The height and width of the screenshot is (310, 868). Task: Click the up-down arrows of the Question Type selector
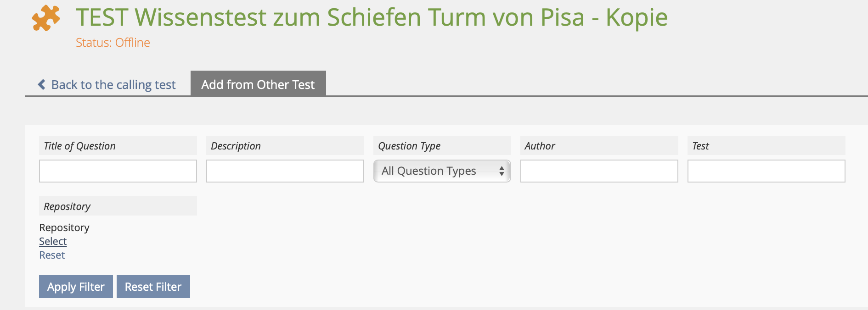502,171
